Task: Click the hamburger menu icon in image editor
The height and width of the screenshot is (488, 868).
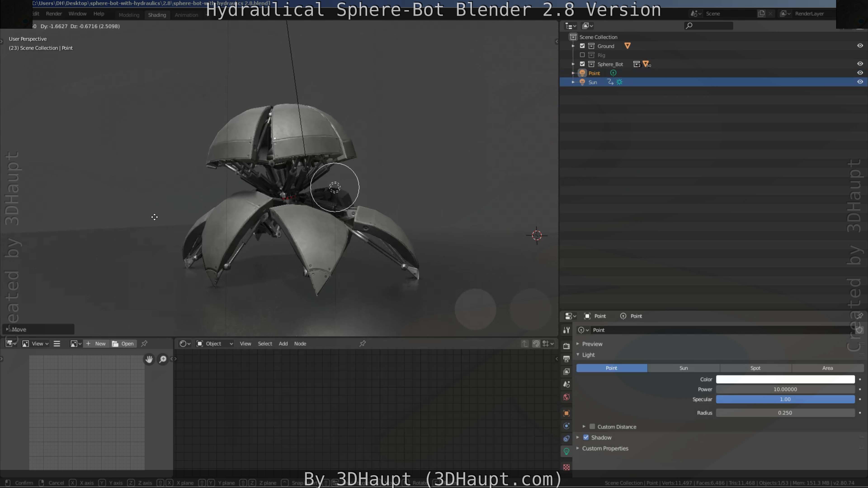Action: tap(57, 343)
